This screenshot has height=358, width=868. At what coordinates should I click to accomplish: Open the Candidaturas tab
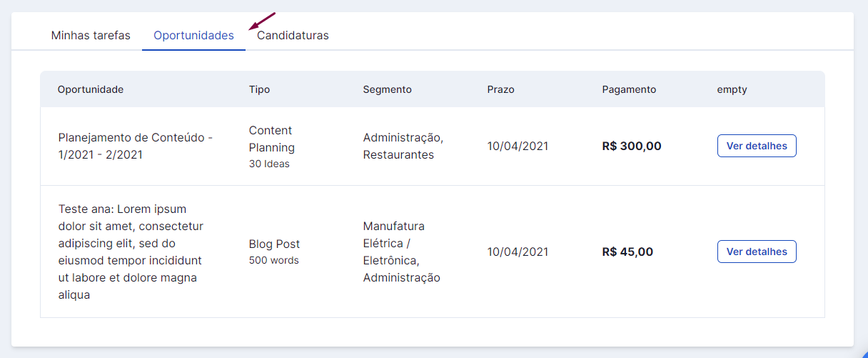[293, 35]
